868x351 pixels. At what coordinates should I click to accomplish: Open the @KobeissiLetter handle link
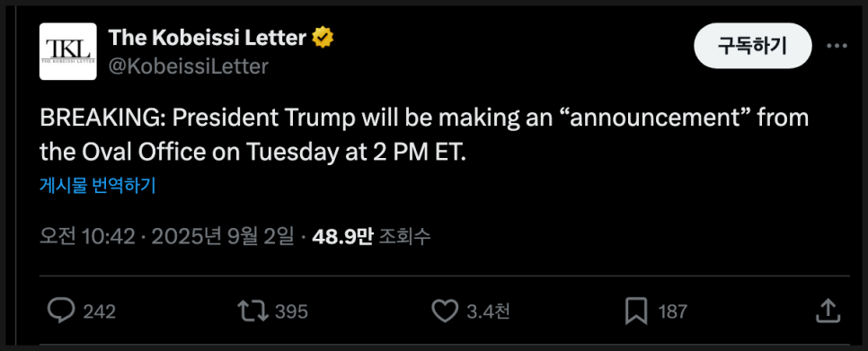(188, 66)
